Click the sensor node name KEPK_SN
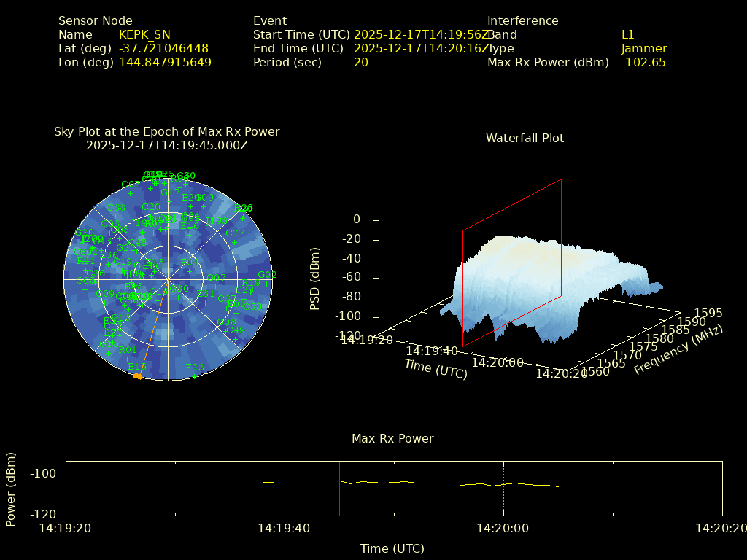The width and height of the screenshot is (747, 560). click(144, 34)
